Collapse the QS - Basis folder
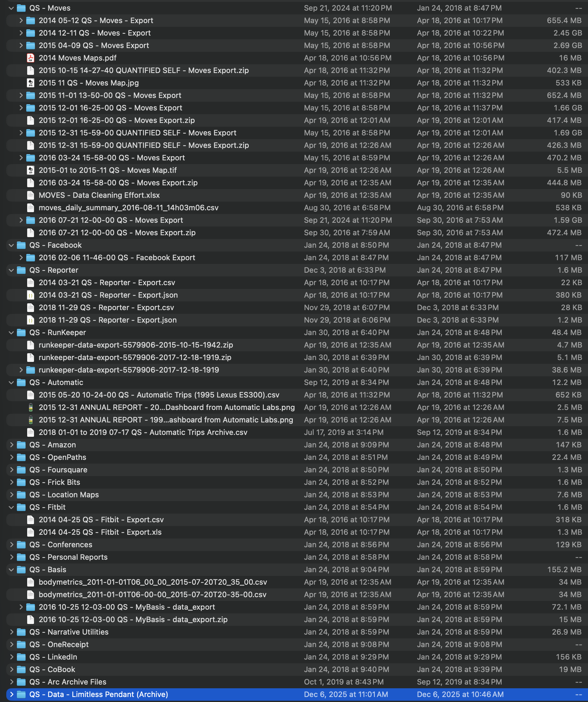This screenshot has width=588, height=702. (x=11, y=570)
